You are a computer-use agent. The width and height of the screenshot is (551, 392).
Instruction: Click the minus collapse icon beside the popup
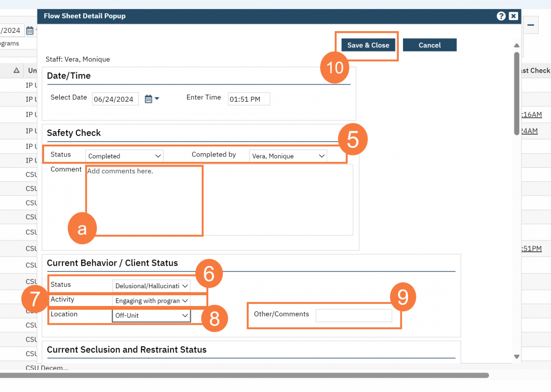click(529, 25)
